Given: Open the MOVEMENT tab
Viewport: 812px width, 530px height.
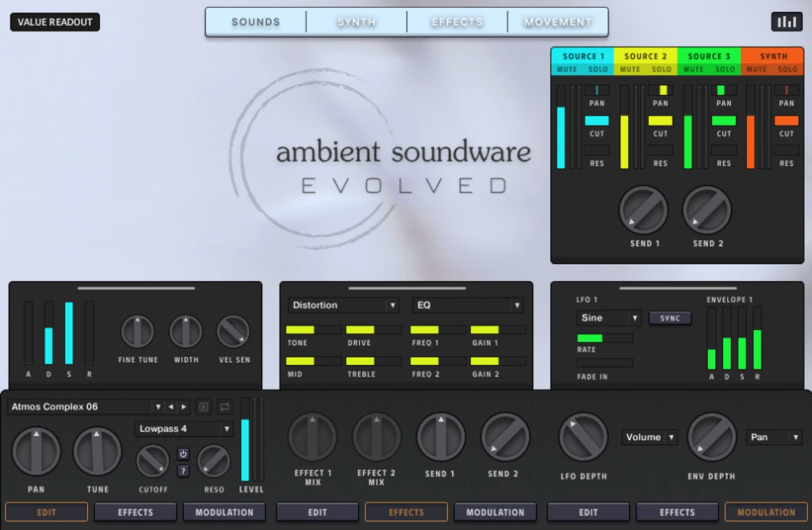Looking at the screenshot, I should coord(558,21).
